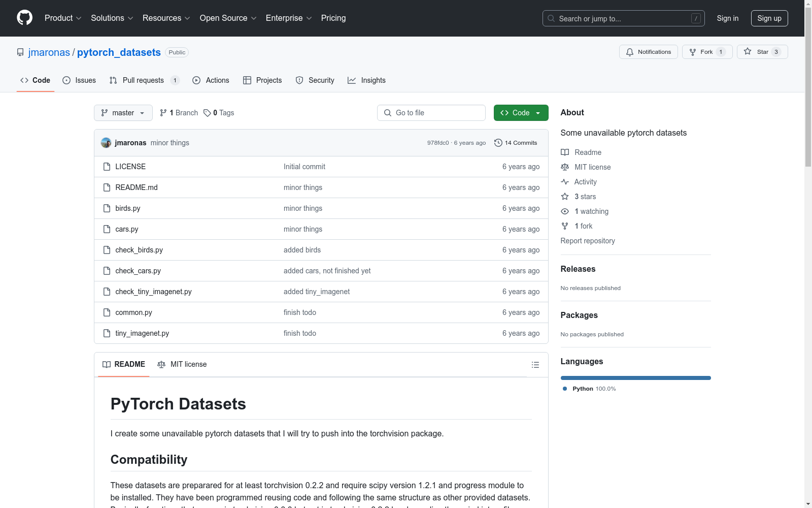
Task: Open the GitHub homepage logo
Action: [x=24, y=18]
